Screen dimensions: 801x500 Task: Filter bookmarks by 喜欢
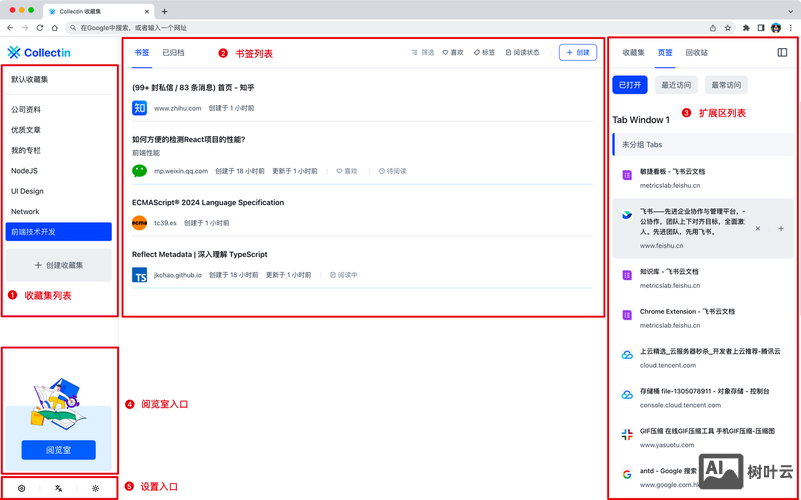[x=453, y=53]
